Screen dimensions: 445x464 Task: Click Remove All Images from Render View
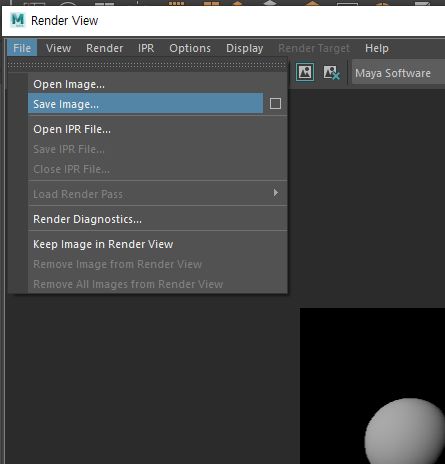click(157, 284)
